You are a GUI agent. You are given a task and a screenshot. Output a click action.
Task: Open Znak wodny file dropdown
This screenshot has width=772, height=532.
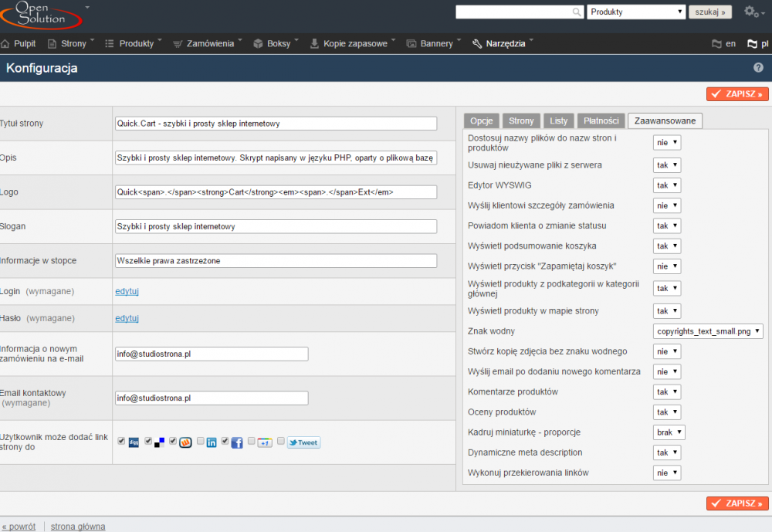coord(708,331)
